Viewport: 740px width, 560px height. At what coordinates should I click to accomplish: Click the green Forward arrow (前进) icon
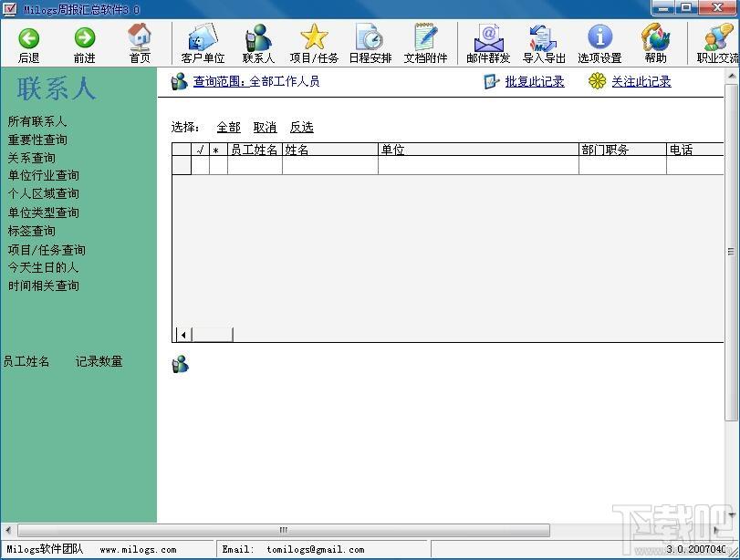pyautogui.click(x=85, y=37)
